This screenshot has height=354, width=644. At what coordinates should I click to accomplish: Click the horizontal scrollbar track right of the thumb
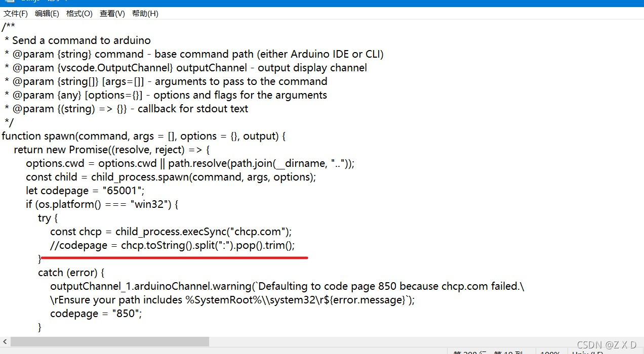pos(425,342)
